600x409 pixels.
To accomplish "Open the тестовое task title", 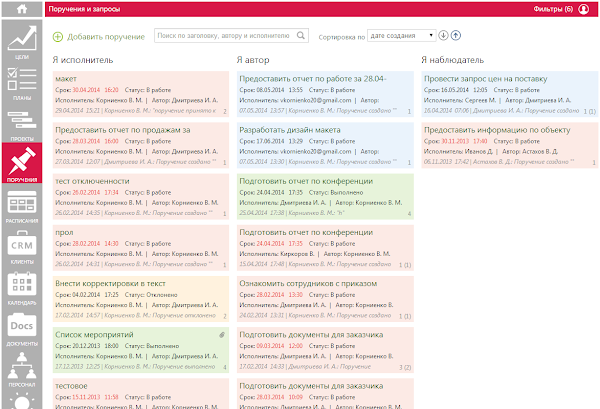I will [71, 386].
